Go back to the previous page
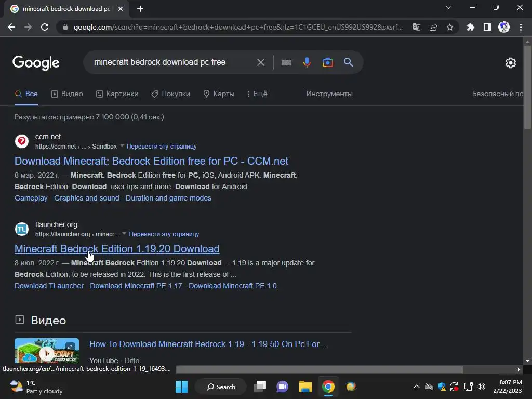532x399 pixels. 11,27
